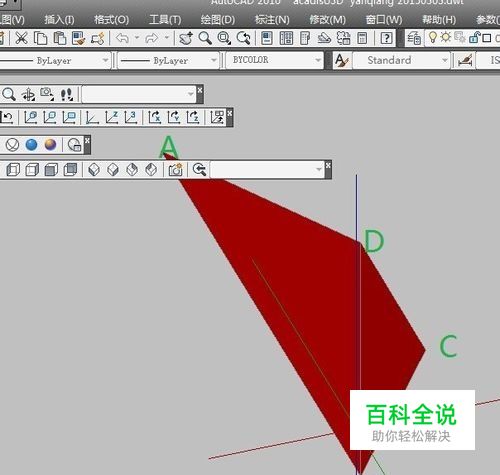Select the Pan realtime tool
The height and width of the screenshot is (475, 500).
(x=186, y=38)
